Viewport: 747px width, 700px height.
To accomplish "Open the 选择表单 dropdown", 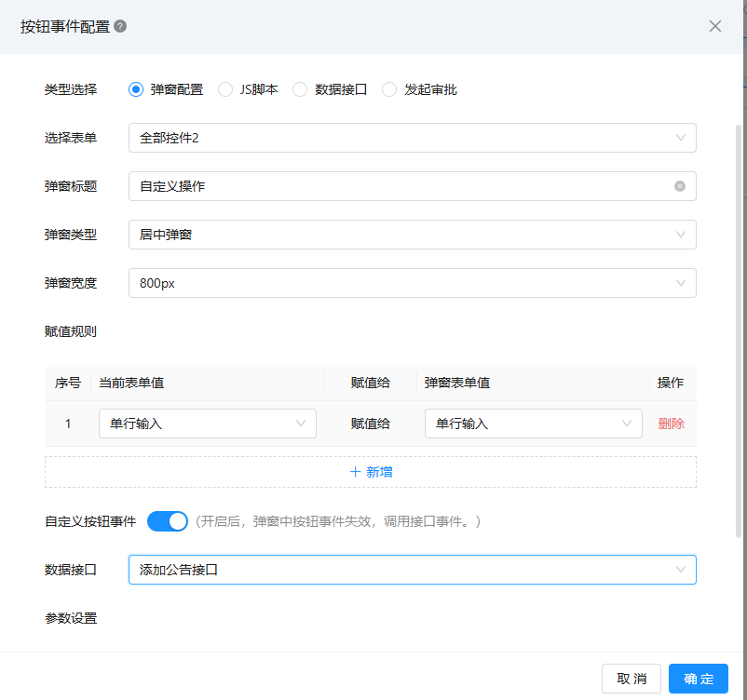I will [412, 138].
